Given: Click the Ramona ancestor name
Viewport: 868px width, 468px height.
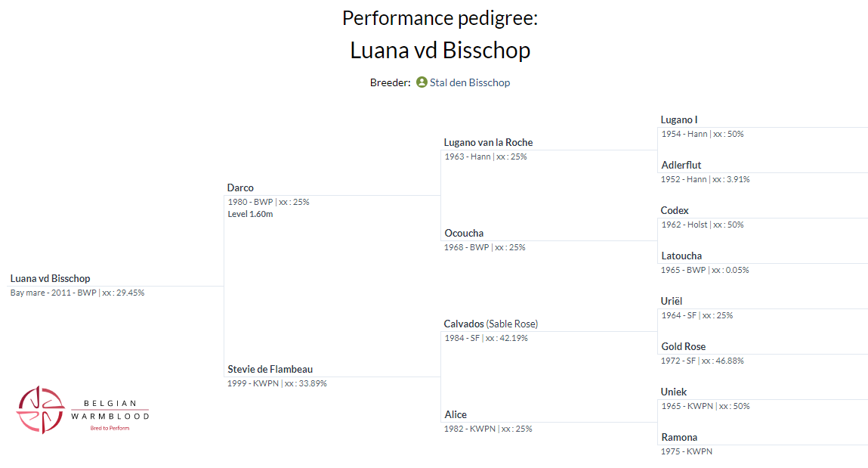Looking at the screenshot, I should (x=679, y=437).
